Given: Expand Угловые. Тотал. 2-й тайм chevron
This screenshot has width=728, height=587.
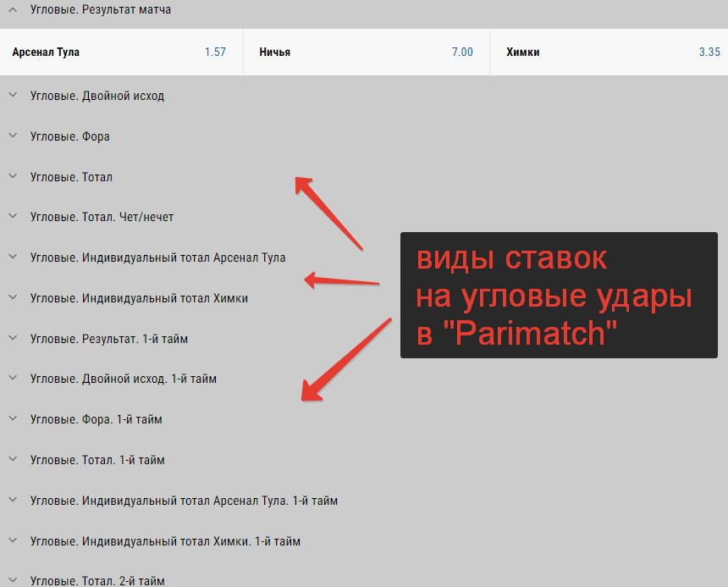Looking at the screenshot, I should 13,580.
